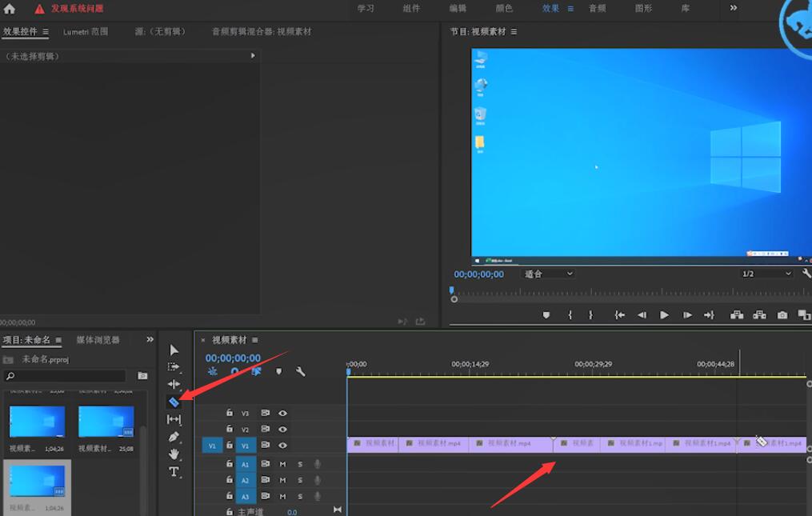Image resolution: width=812 pixels, height=516 pixels.
Task: Activate the Pen tool
Action: pyautogui.click(x=174, y=437)
